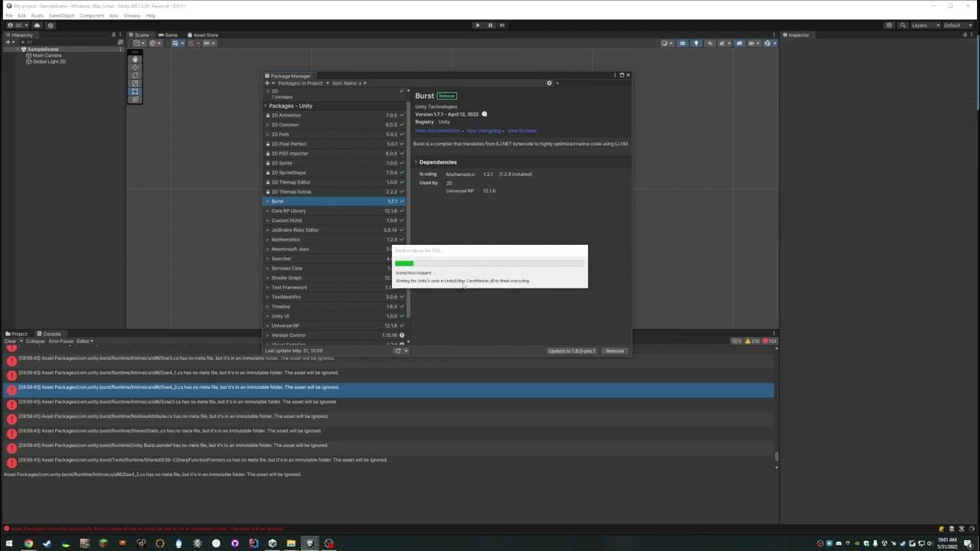980x551 pixels.
Task: Open the Component menu
Action: pos(91,15)
